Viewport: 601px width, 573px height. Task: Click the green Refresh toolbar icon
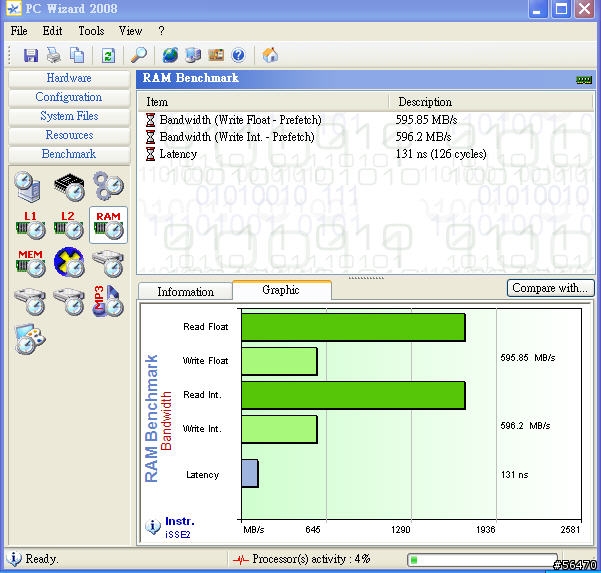(x=108, y=56)
